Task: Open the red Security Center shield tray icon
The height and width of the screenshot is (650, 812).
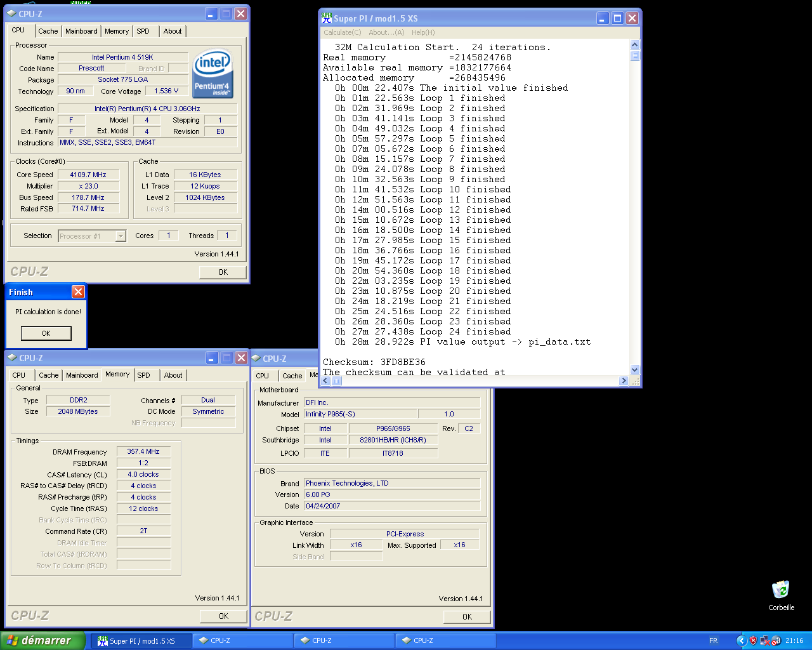Action: click(x=753, y=640)
